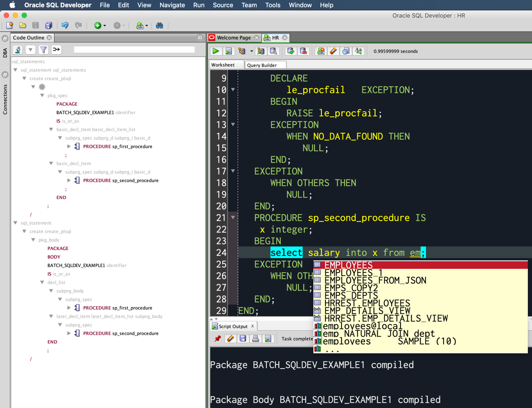Close the Script Output tab

[253, 326]
